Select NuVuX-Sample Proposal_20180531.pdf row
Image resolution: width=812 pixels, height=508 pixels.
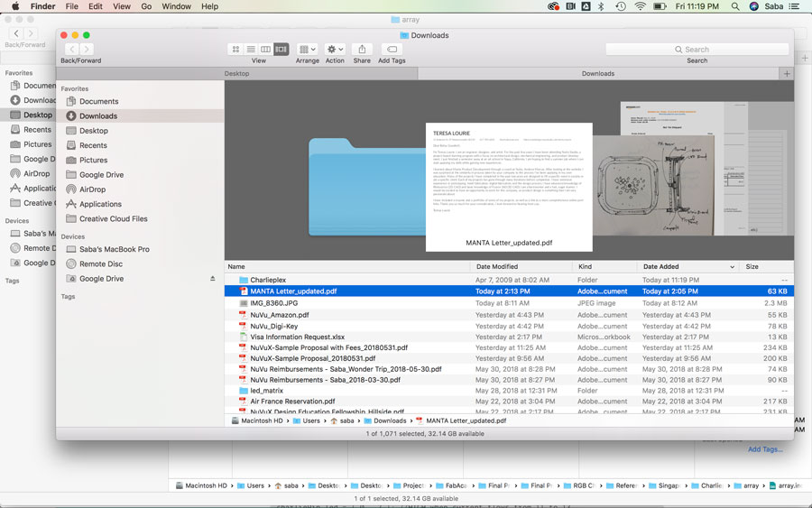coord(509,358)
